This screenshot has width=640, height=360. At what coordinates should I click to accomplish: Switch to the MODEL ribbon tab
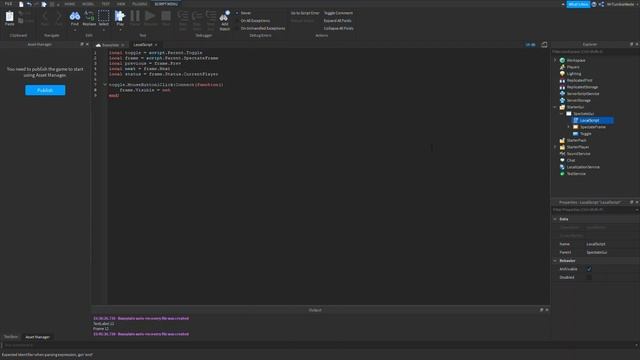88,4
